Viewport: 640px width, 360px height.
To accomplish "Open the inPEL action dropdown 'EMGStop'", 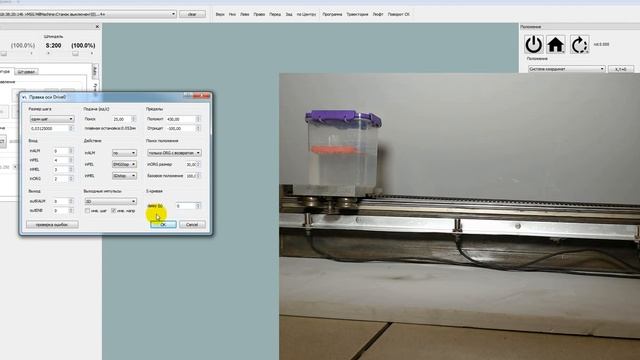I will coord(124,164).
